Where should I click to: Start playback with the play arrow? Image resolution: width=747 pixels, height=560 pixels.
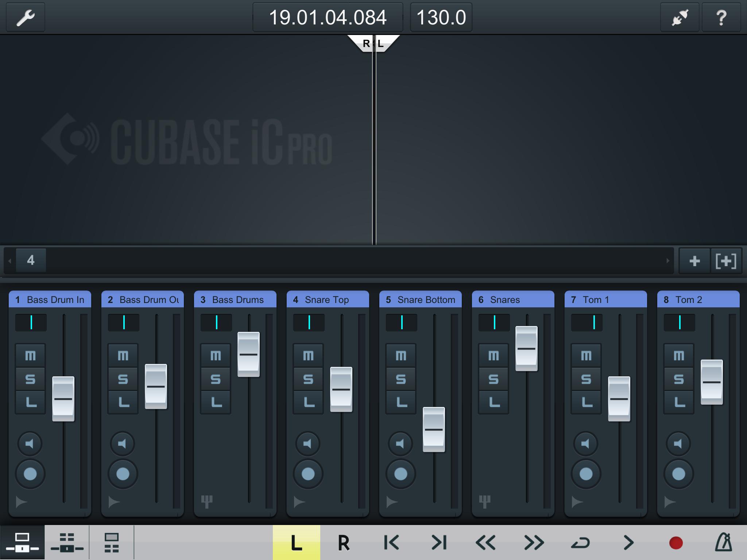(628, 542)
